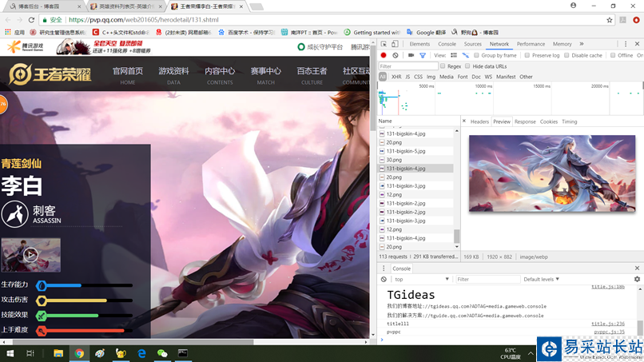644x362 pixels.
Task: Stop recording with the red record button
Action: [384, 55]
